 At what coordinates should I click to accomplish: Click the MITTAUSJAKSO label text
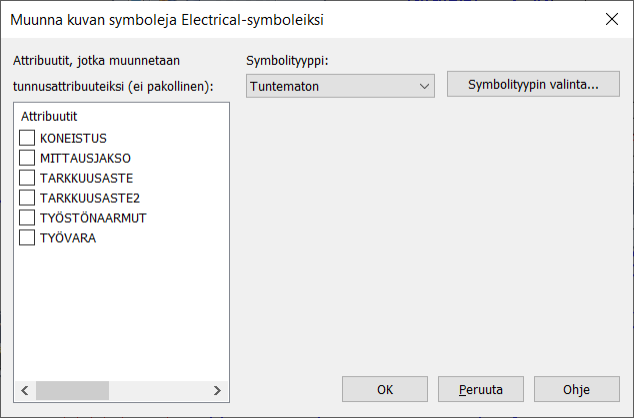(x=85, y=158)
